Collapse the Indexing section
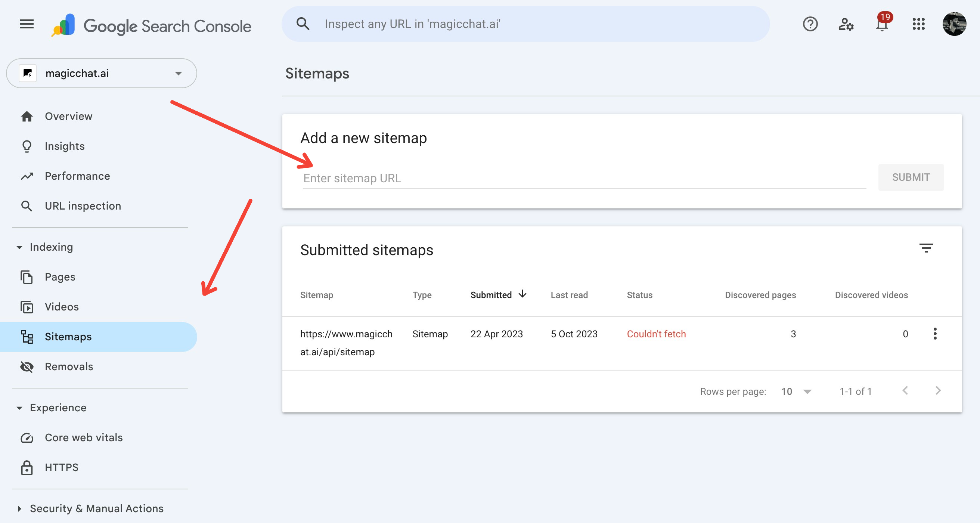The image size is (980, 523). tap(19, 247)
